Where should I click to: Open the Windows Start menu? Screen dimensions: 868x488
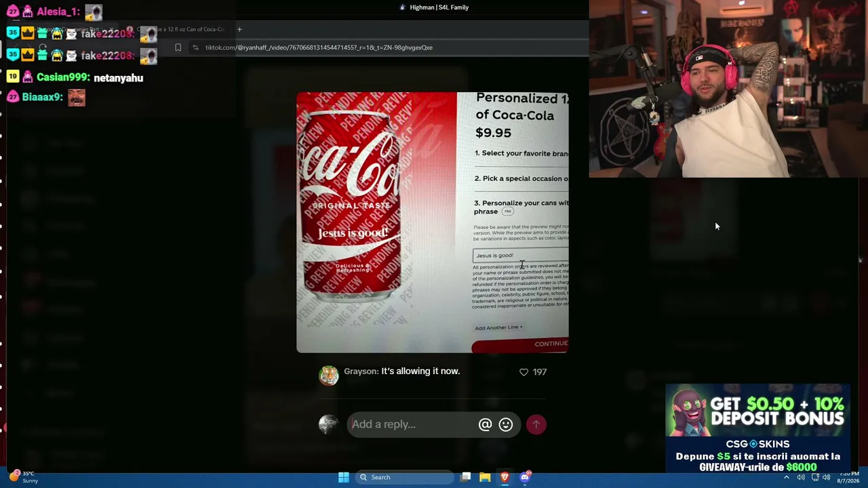344,477
